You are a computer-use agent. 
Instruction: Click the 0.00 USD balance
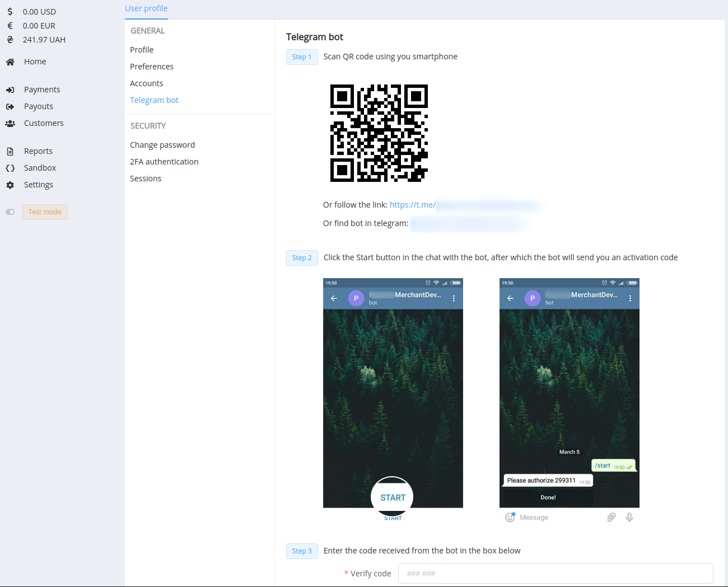coord(39,12)
